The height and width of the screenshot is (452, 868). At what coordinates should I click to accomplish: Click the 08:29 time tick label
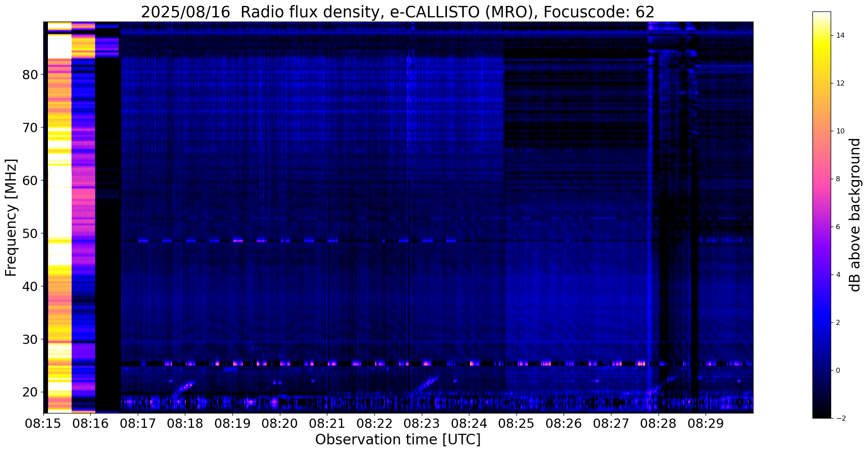[x=706, y=423]
